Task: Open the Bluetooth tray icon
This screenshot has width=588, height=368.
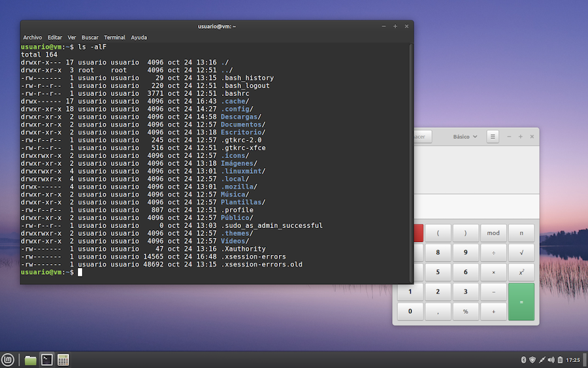Action: 523,360
